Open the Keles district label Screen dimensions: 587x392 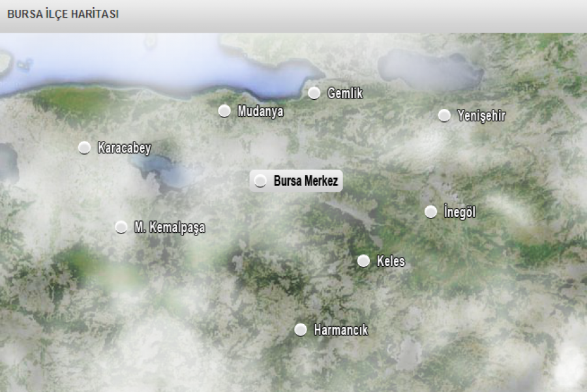pos(391,261)
